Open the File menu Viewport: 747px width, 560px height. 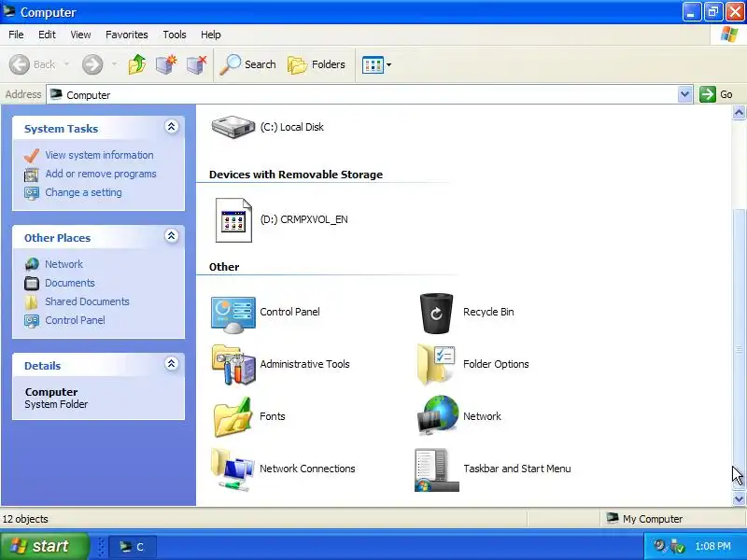(x=16, y=35)
